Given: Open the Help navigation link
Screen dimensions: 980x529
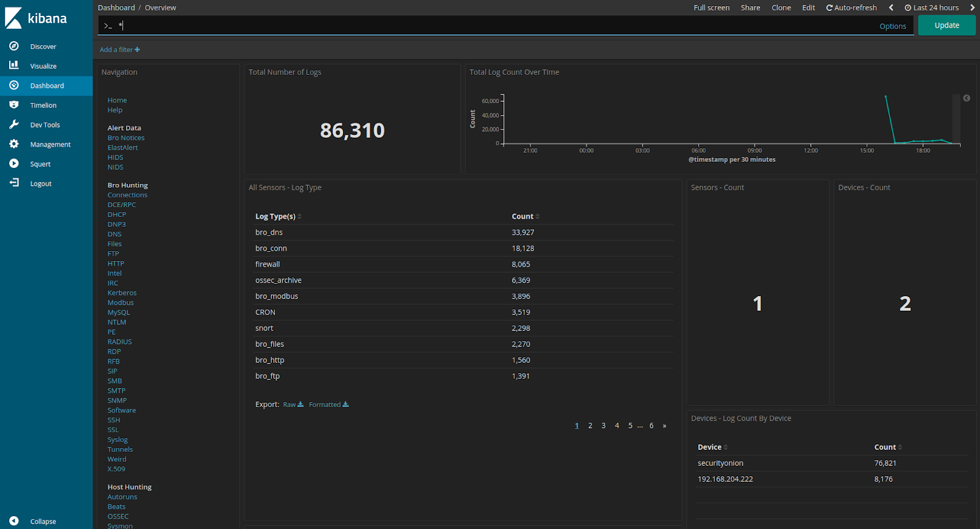Looking at the screenshot, I should (x=115, y=110).
